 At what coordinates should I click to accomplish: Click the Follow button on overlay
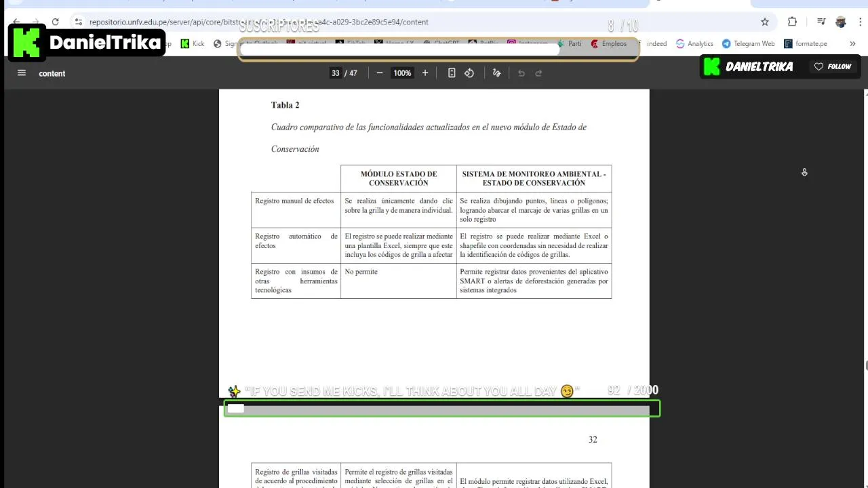coord(833,66)
